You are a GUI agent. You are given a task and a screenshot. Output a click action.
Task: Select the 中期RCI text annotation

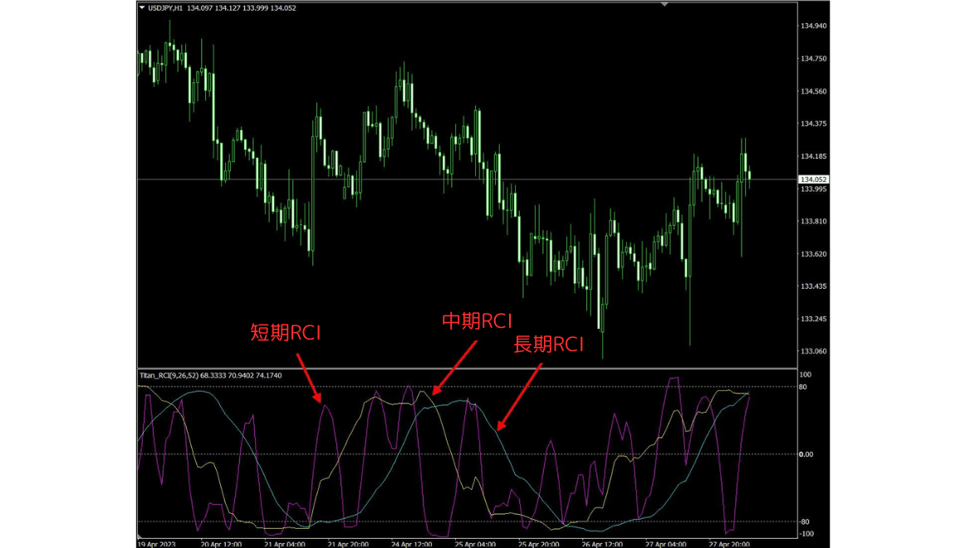478,321
